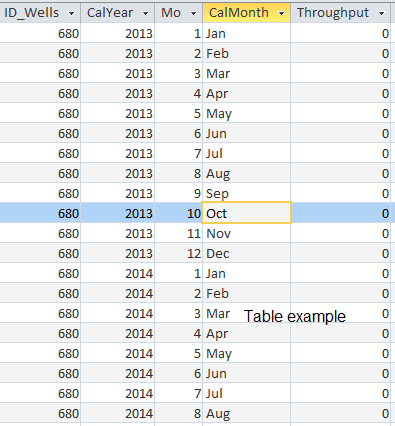Click the Sep cell for year 2013
Viewport: 395px width, 426px height.
point(247,193)
